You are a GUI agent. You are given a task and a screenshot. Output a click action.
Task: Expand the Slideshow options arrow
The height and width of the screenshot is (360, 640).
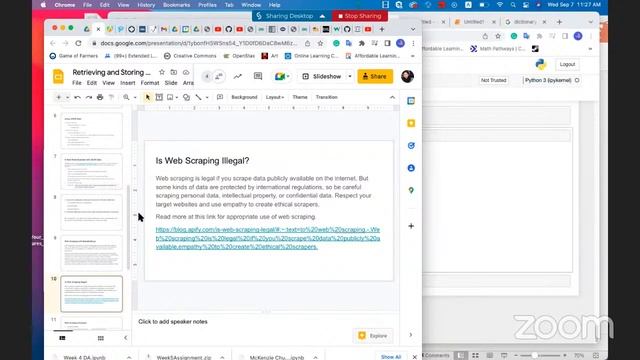click(x=349, y=76)
